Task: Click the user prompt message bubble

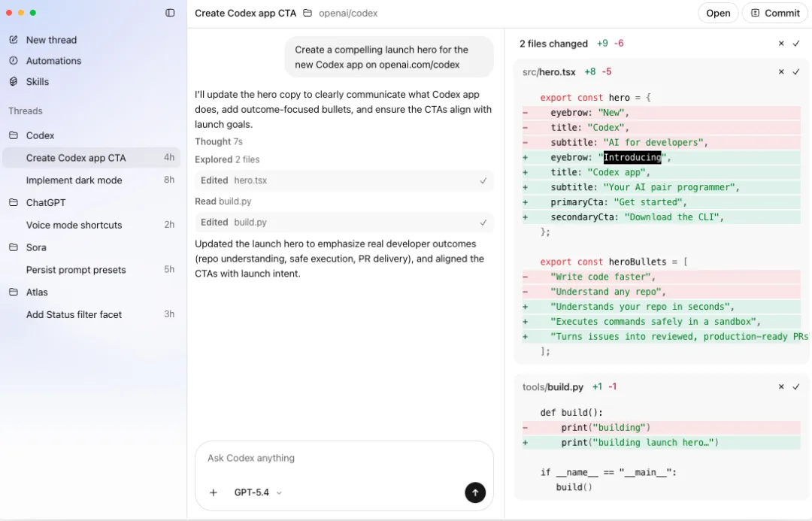Action: 389,57
